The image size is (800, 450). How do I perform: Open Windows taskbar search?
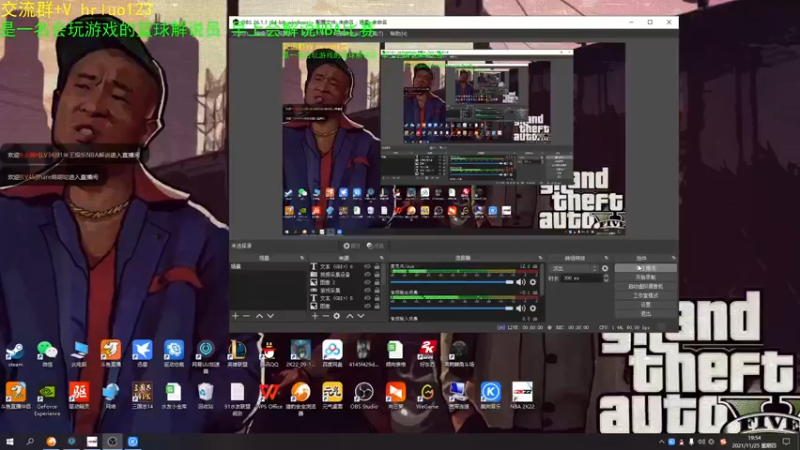tap(30, 442)
